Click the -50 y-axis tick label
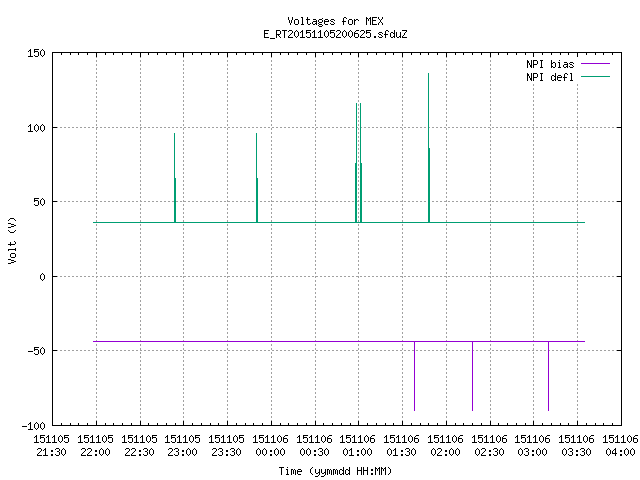 (36, 351)
